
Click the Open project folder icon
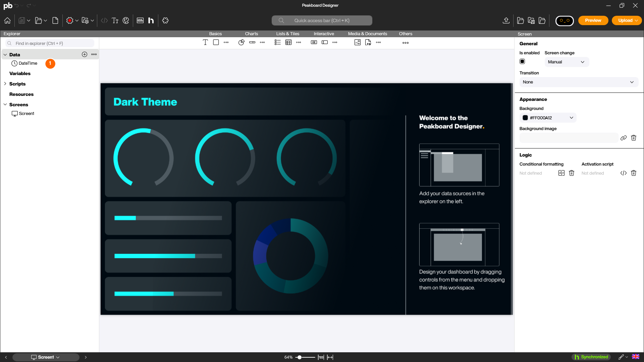coord(39,20)
